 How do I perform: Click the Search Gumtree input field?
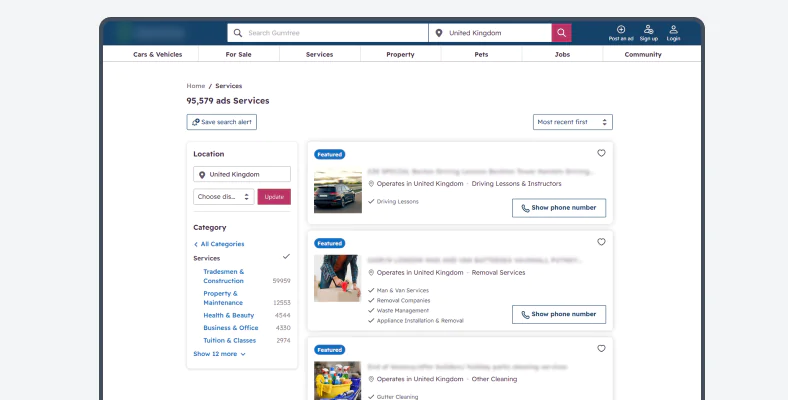tap(335, 33)
